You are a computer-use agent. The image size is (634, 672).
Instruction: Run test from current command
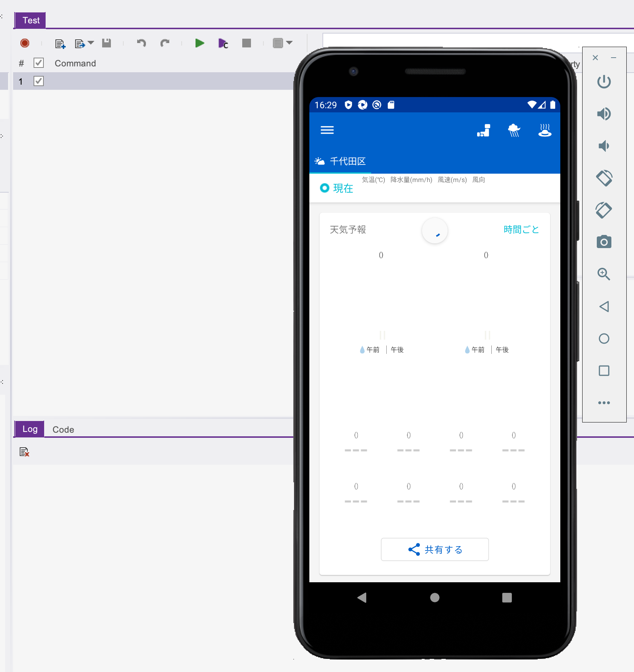click(x=223, y=43)
